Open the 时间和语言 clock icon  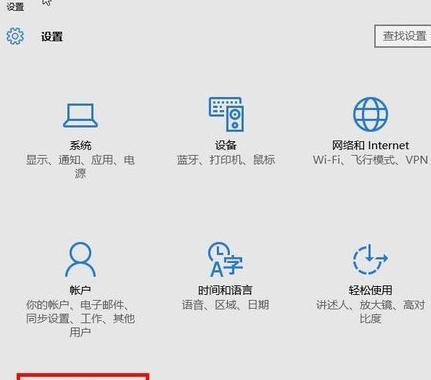coord(225,260)
